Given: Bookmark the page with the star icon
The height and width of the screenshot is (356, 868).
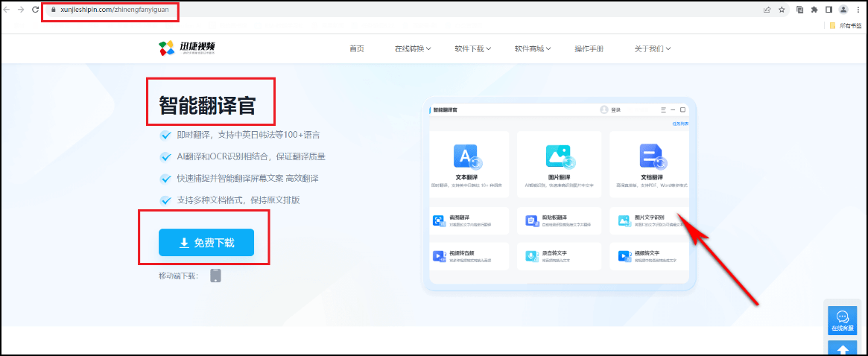Looking at the screenshot, I should tap(782, 10).
